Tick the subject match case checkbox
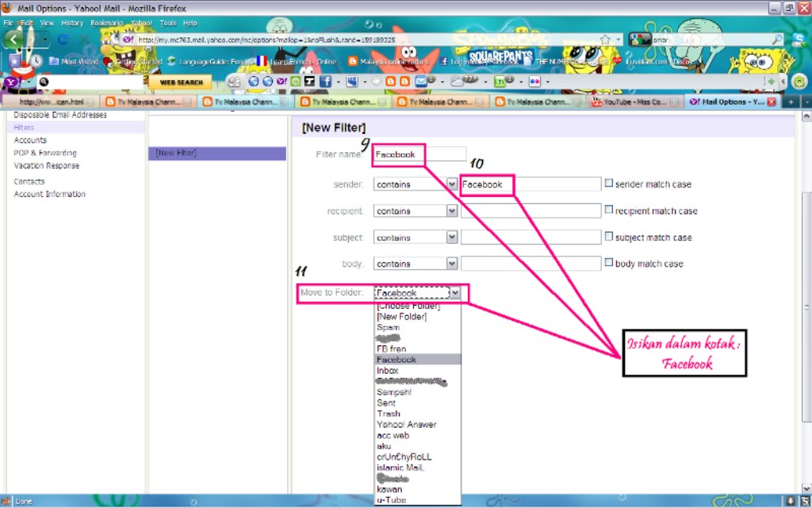This screenshot has width=812, height=508. coord(609,236)
